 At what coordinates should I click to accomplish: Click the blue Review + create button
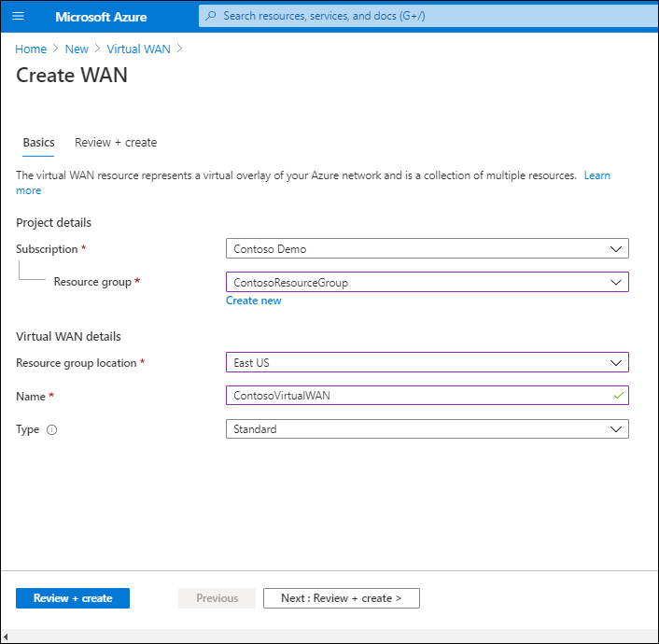point(73,598)
